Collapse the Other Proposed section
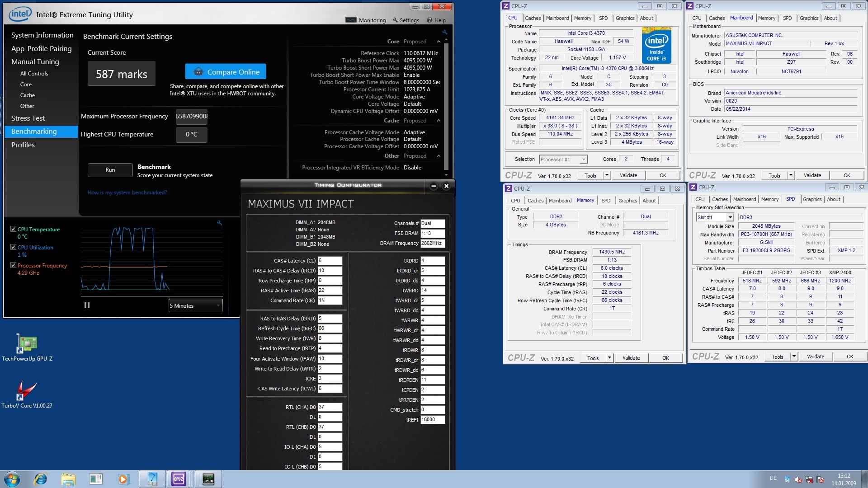Viewport: 868px width, 488px height. pyautogui.click(x=439, y=156)
